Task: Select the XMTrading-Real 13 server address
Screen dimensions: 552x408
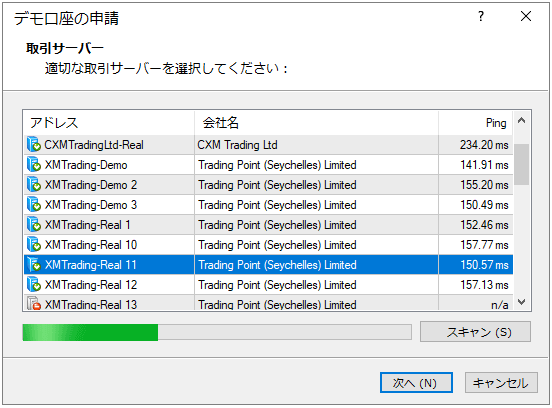Action: tap(90, 305)
